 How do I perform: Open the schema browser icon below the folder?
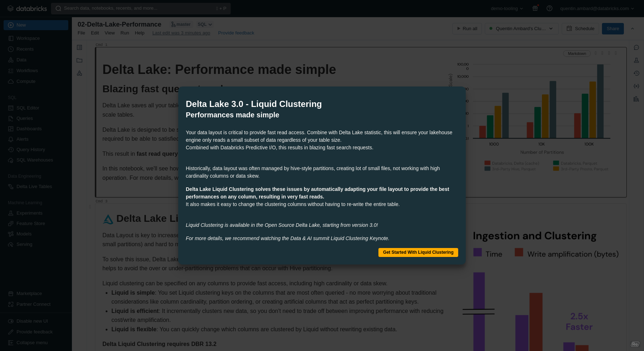[79, 73]
